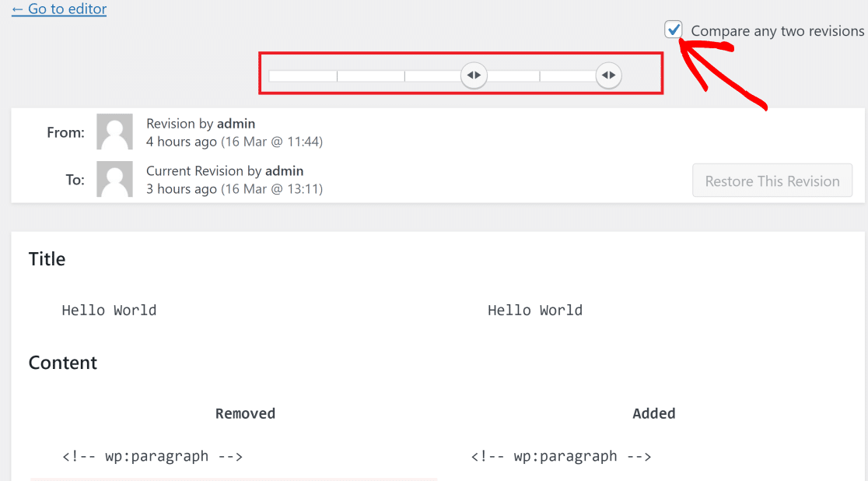Click Hello World in the Added column
868x481 pixels.
coord(535,310)
